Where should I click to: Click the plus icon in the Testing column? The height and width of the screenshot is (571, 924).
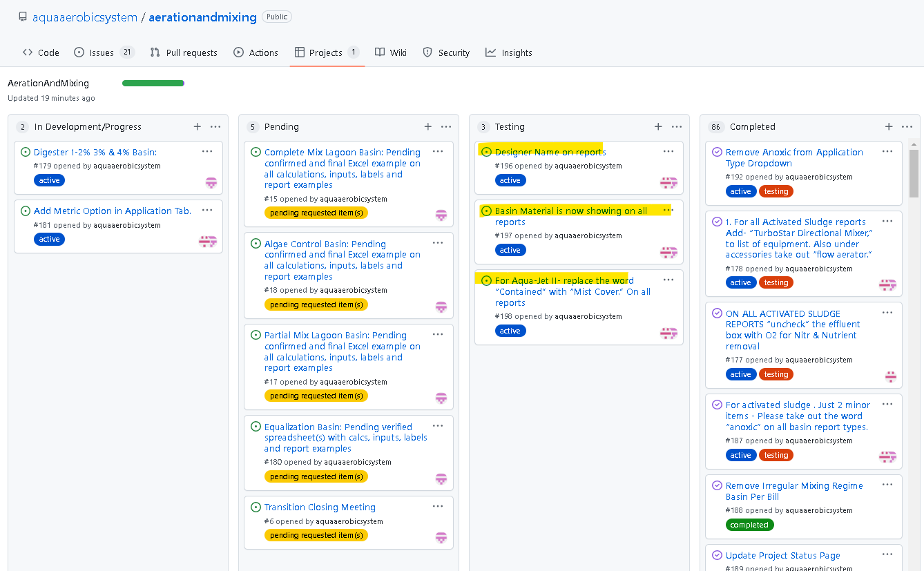click(658, 126)
